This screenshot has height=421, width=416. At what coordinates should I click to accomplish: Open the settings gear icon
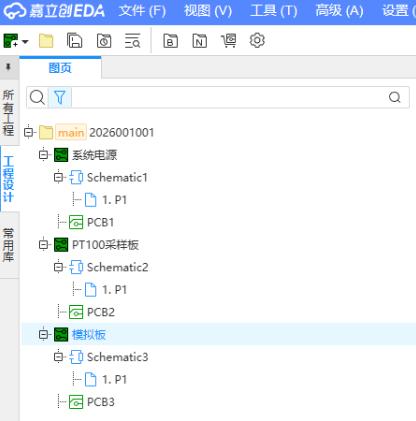click(257, 41)
